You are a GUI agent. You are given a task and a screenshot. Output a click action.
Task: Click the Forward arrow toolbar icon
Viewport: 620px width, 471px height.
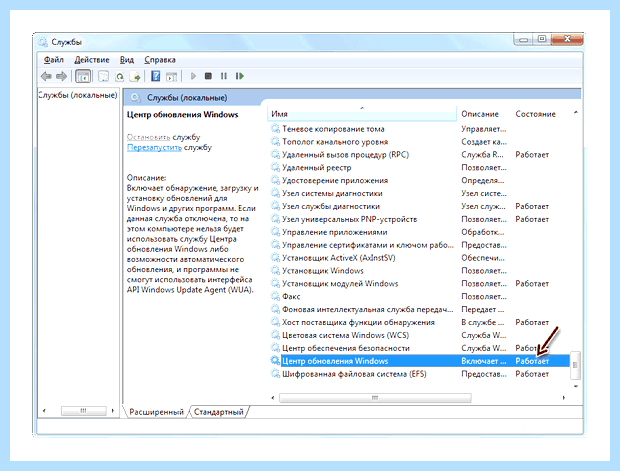(x=61, y=76)
